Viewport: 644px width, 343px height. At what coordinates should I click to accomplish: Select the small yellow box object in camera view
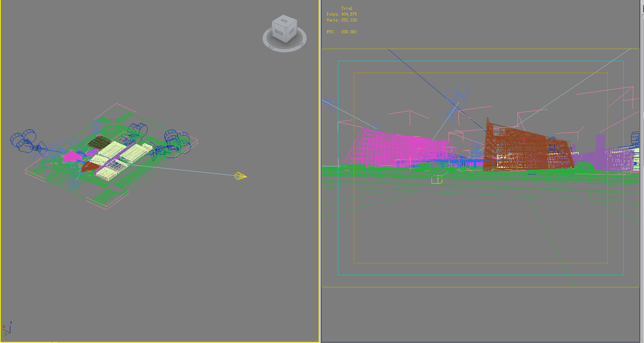pyautogui.click(x=437, y=180)
